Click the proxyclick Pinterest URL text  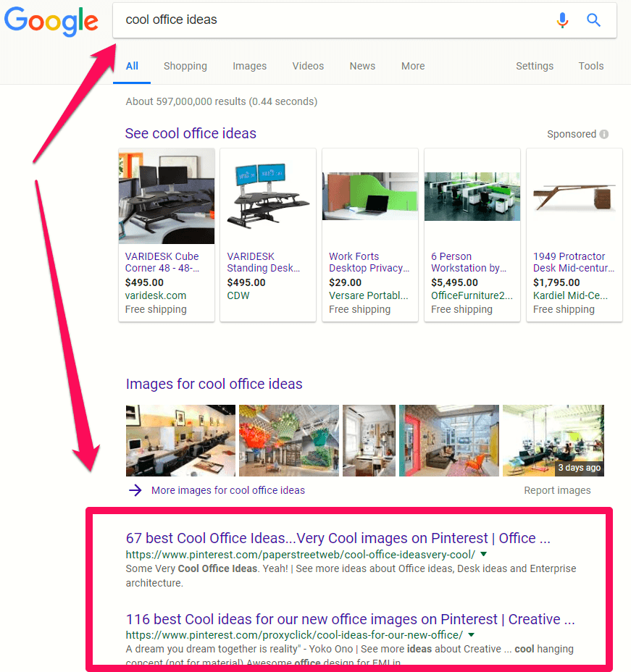(295, 635)
